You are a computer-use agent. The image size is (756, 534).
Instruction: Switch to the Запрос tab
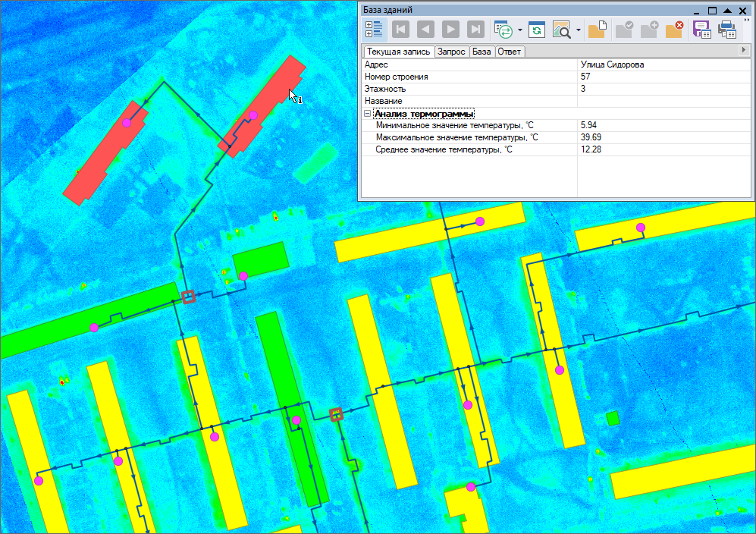point(452,52)
